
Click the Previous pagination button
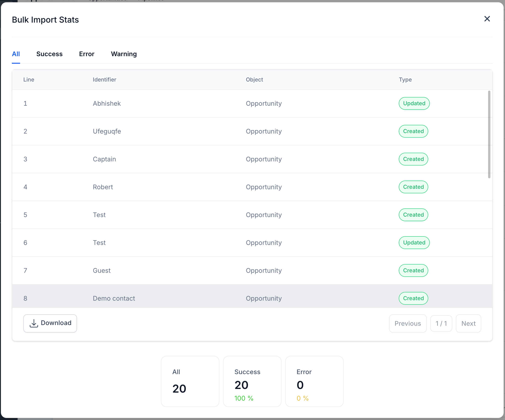click(407, 324)
